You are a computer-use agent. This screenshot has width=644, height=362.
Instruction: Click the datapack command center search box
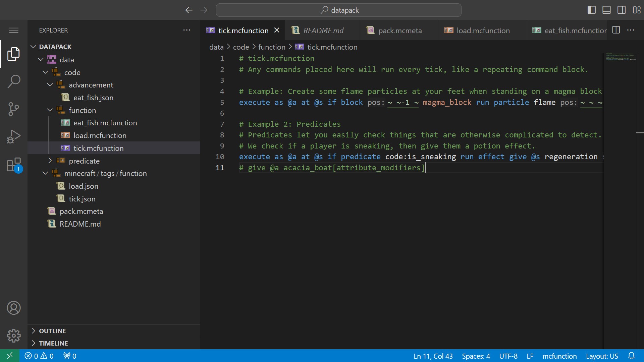[339, 10]
